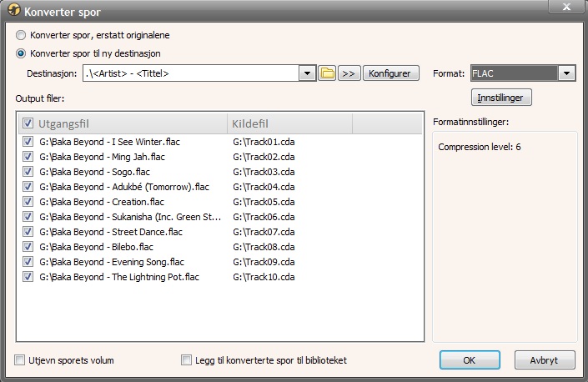The height and width of the screenshot is (382, 588).
Task: Uncheck the 'Street Dance.flac' file checkbox
Action: [28, 231]
